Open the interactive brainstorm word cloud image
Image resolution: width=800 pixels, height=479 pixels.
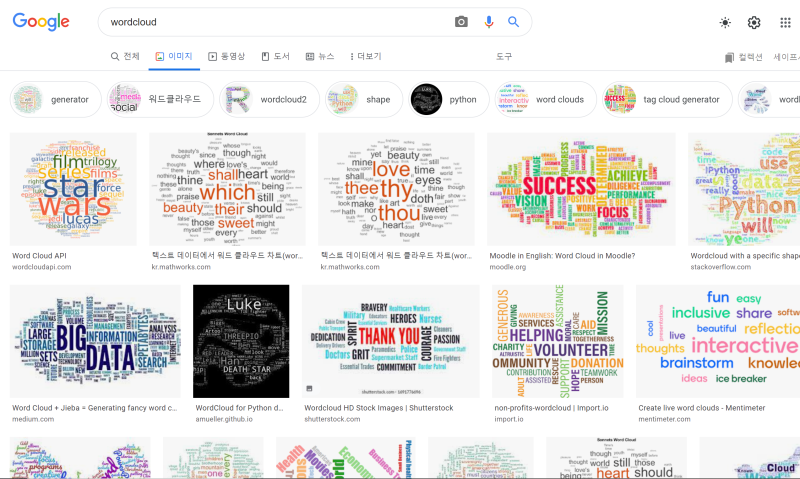point(718,341)
